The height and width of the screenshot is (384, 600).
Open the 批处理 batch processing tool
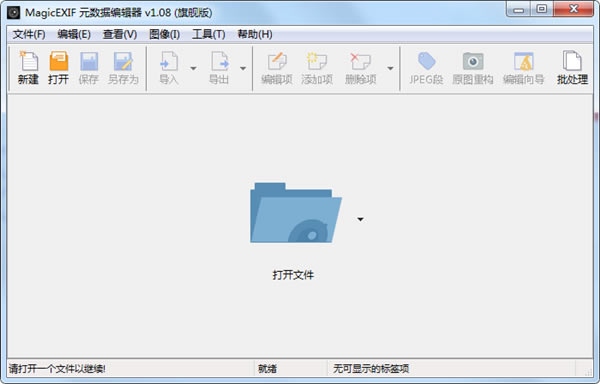pyautogui.click(x=572, y=68)
